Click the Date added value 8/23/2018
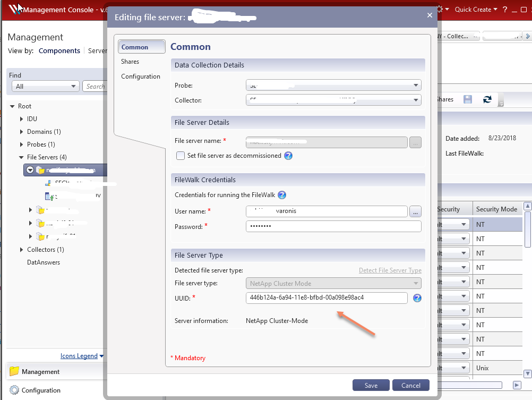This screenshot has width=532, height=400. [x=502, y=138]
